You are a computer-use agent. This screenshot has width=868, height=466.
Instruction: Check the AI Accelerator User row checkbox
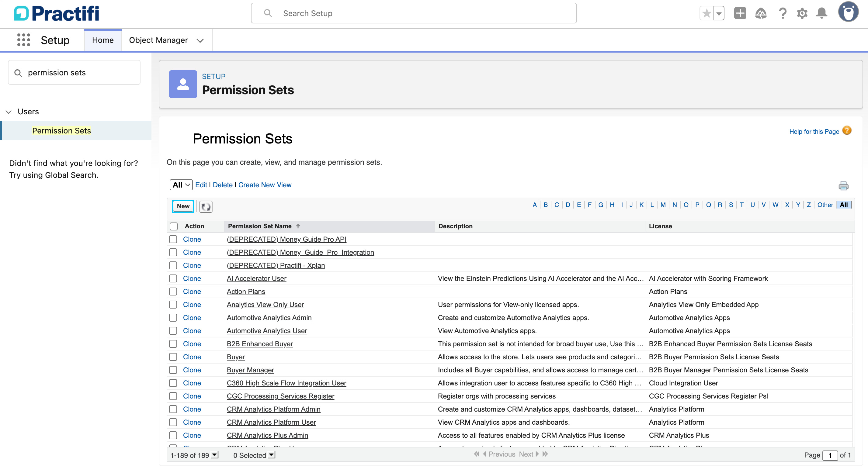click(173, 278)
